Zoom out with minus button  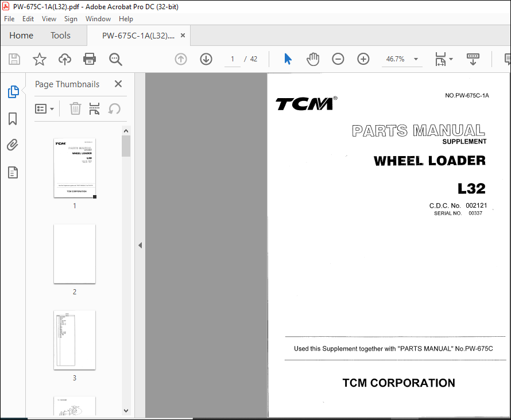338,59
